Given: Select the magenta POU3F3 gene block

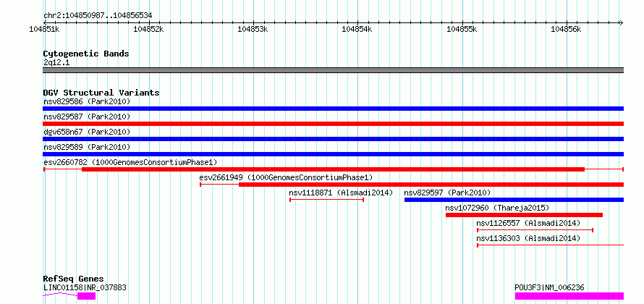Looking at the screenshot, I should [569, 296].
